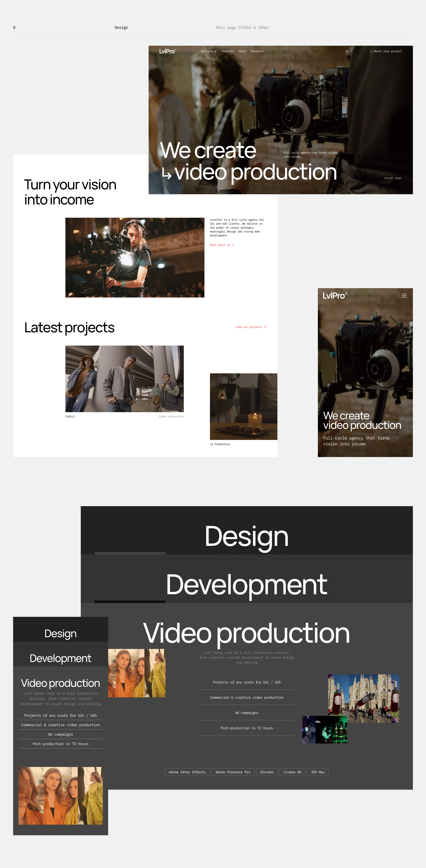Open the La Piemontina project thumbnail
426x868 pixels.
pos(243,406)
